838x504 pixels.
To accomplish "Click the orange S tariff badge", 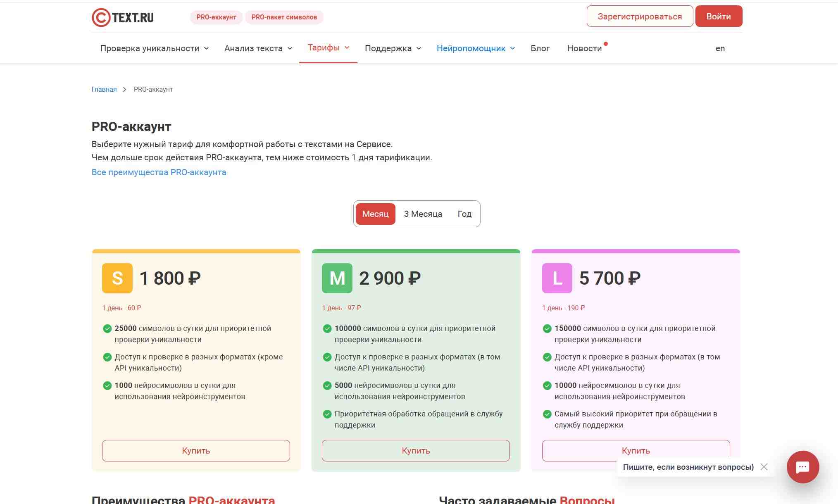I will tap(117, 278).
